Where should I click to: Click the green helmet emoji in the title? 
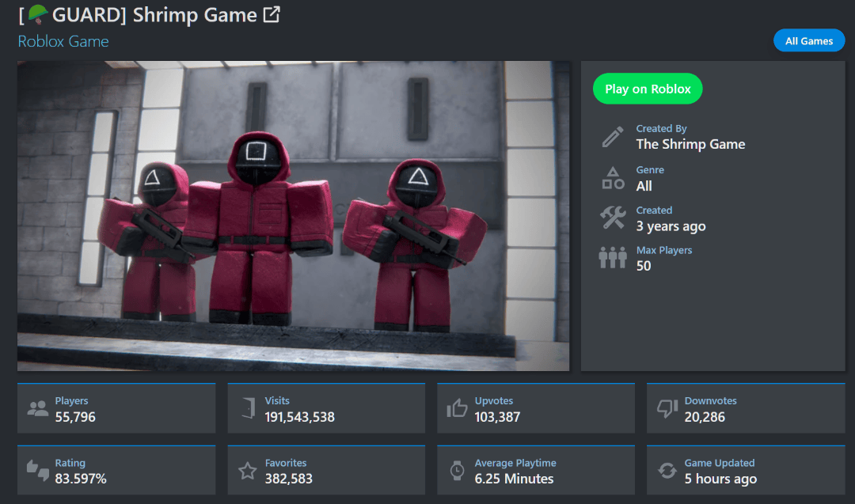click(38, 14)
